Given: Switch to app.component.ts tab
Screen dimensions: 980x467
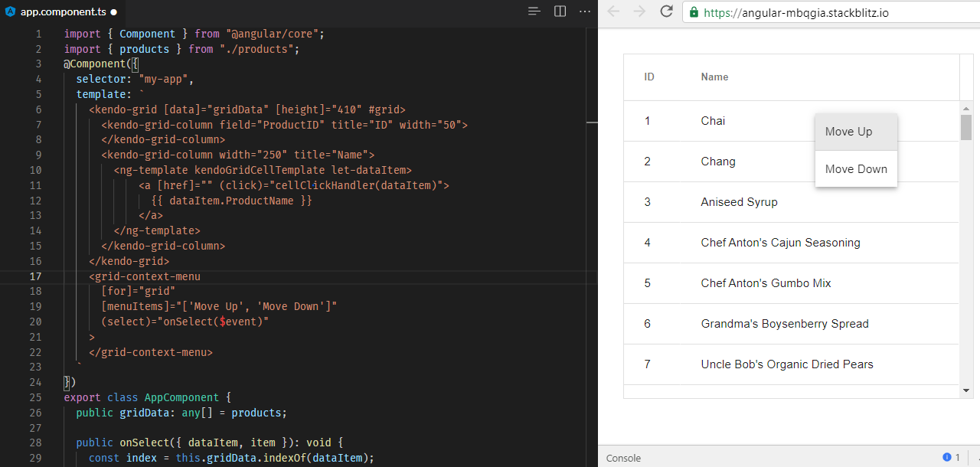Looking at the screenshot, I should 64,12.
